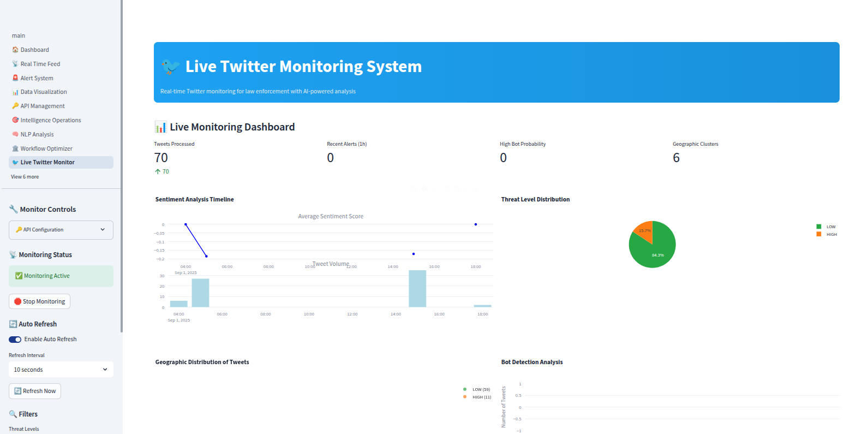Click the green up-arrow delta 70
Screen dimensions: 868x434
(162, 171)
